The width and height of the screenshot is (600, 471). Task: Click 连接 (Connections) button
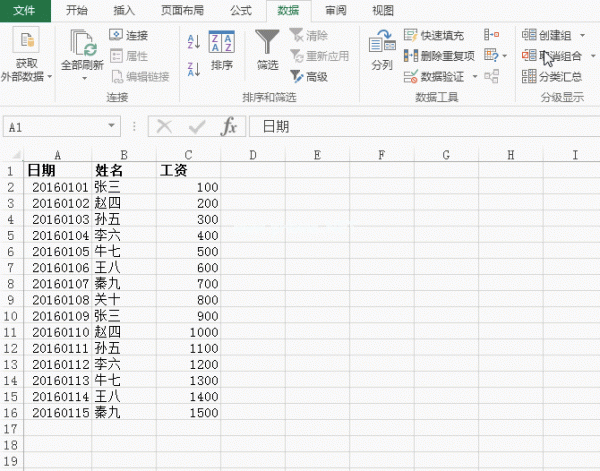[129, 36]
